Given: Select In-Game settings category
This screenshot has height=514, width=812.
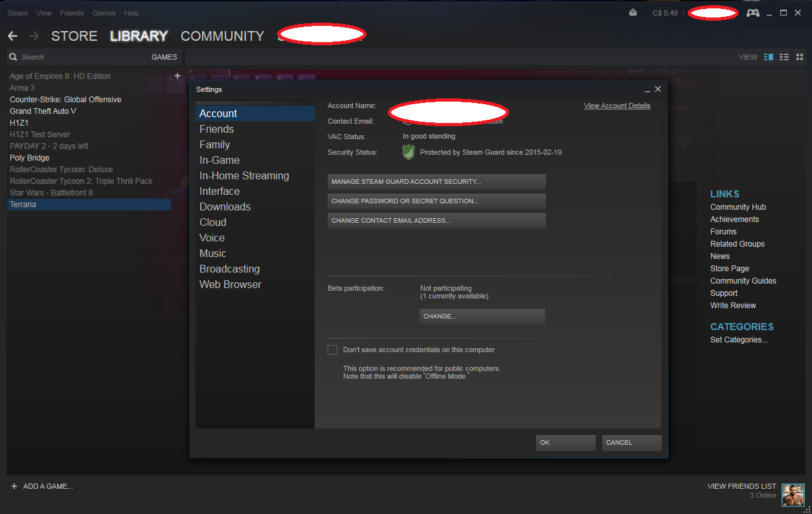Looking at the screenshot, I should point(255,160).
